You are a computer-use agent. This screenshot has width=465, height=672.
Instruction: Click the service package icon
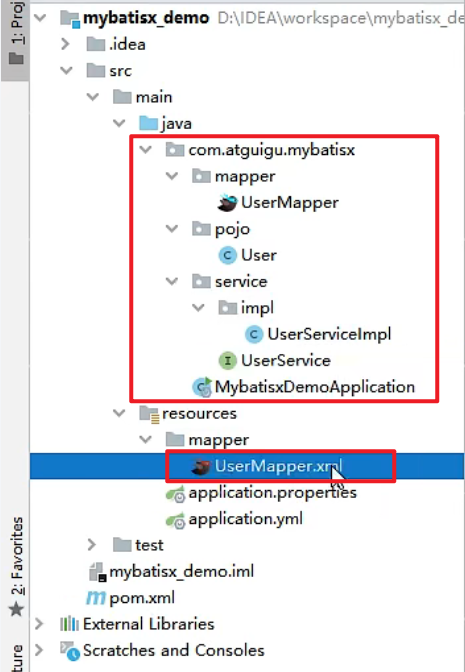[201, 282]
